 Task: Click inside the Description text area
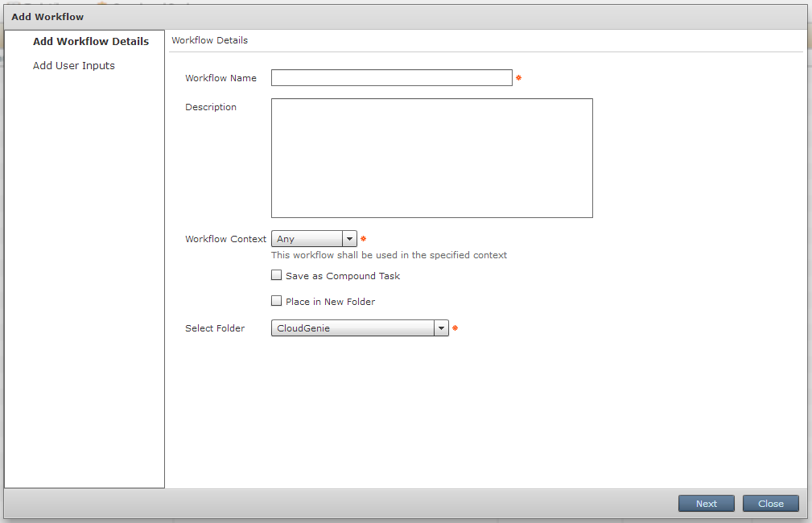click(431, 157)
